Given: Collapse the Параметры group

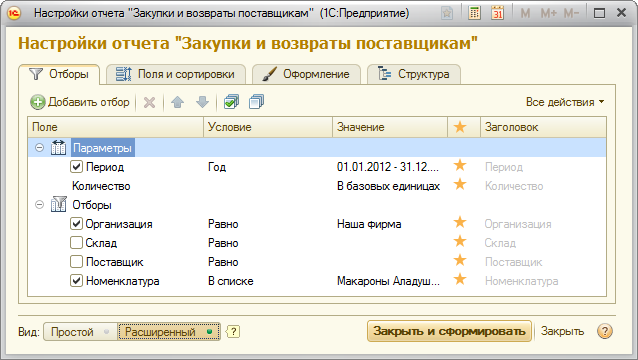Looking at the screenshot, I should coord(39,147).
